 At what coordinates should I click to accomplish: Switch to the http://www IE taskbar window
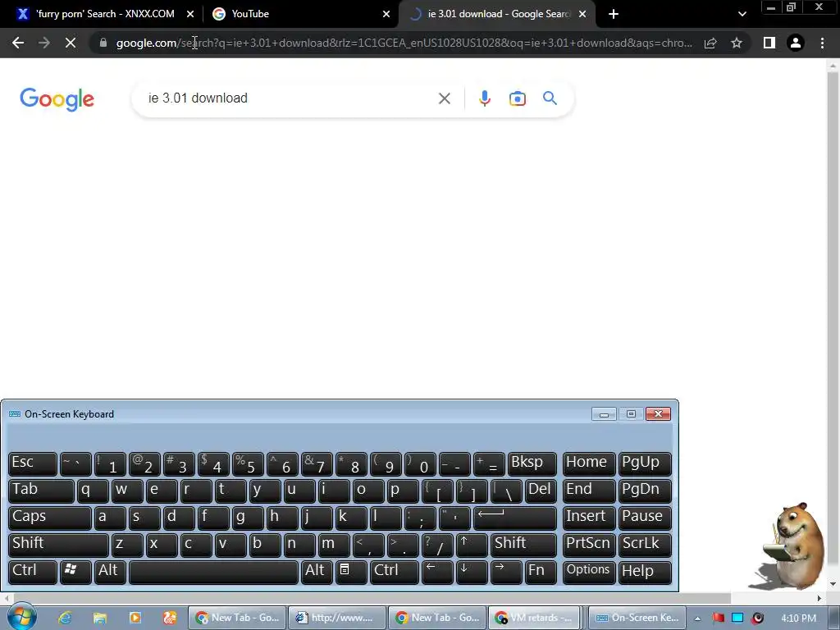337,618
